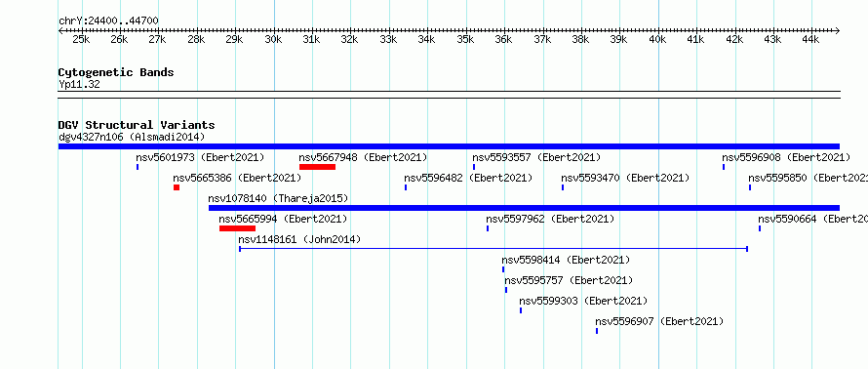Image resolution: width=868 pixels, height=369 pixels.
Task: Click the 44k ruler position
Action: [811, 40]
